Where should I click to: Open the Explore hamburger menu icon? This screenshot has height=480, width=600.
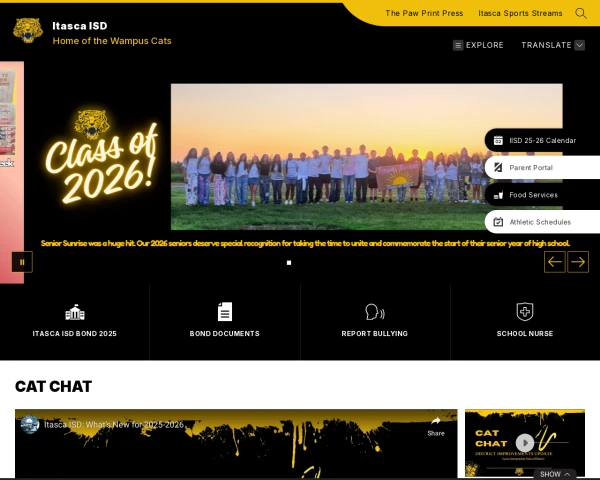point(458,45)
